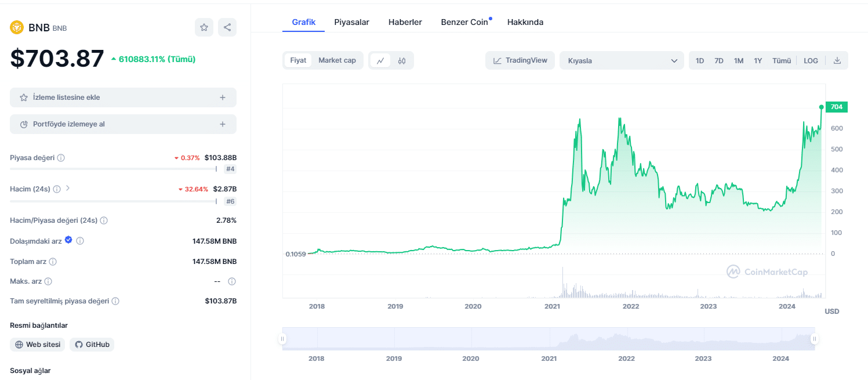Click the right handle of range slider
The image size is (868, 380).
pos(814,339)
